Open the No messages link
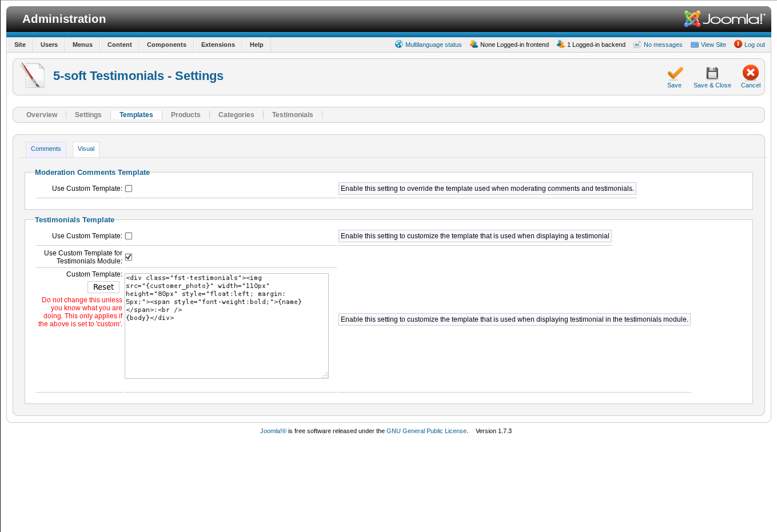This screenshot has width=777, height=532. coord(663,45)
